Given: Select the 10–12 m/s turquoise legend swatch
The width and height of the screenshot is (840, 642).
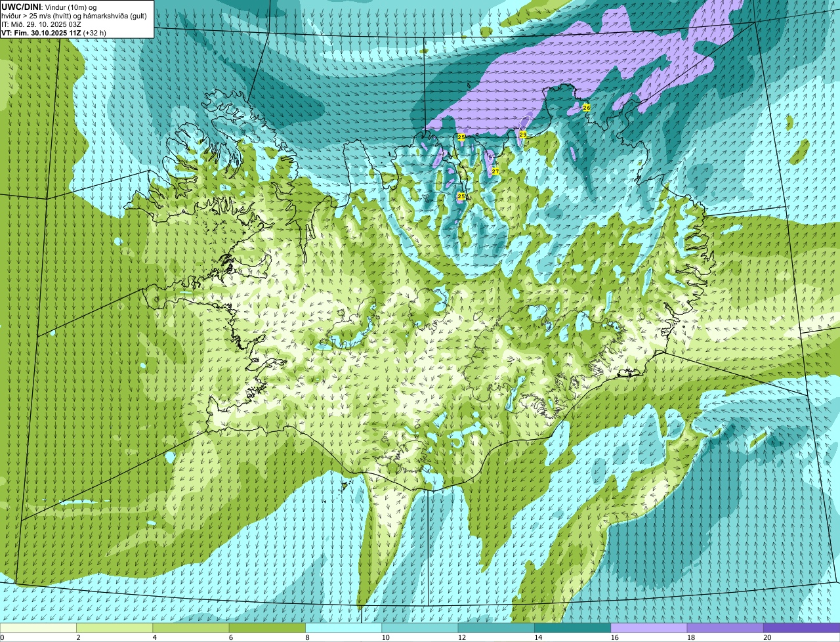Looking at the screenshot, I should click(x=420, y=628).
